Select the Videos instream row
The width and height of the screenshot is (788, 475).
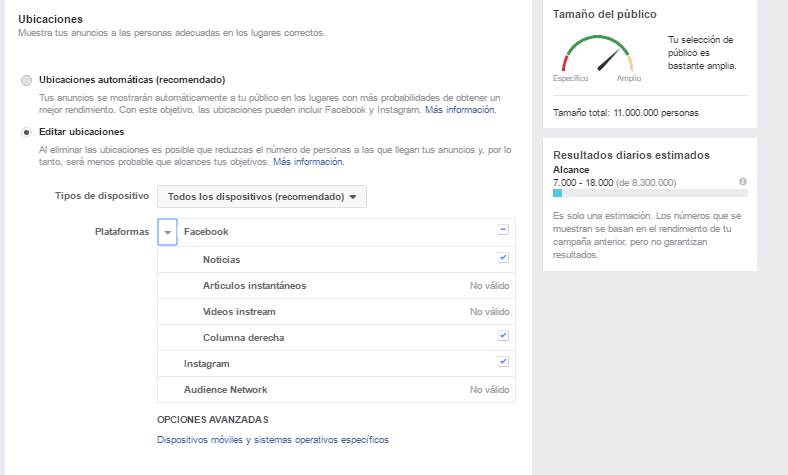[x=336, y=312]
